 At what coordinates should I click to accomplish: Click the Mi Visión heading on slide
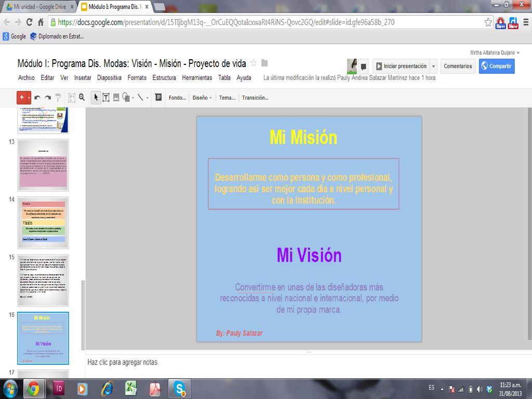[x=309, y=255]
